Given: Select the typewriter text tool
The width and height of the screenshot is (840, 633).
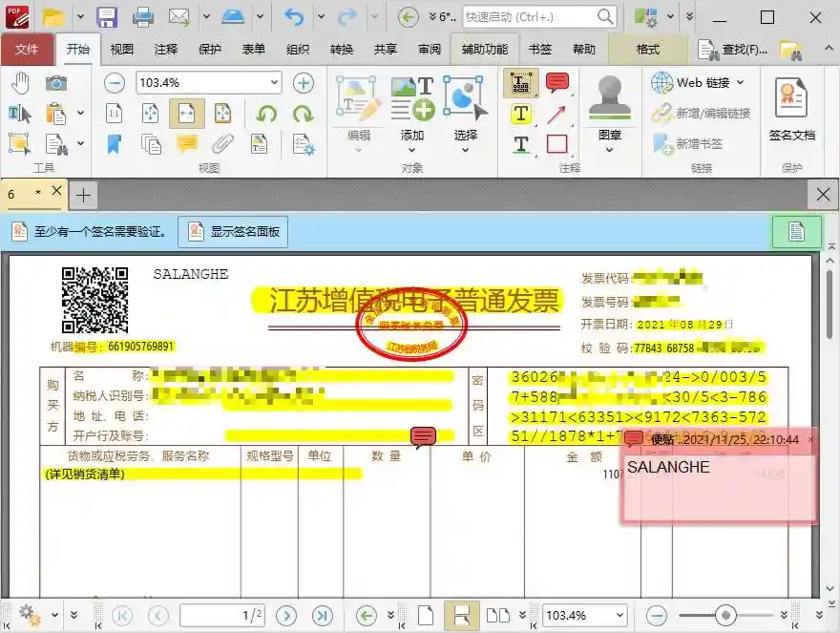Looking at the screenshot, I should [x=520, y=83].
